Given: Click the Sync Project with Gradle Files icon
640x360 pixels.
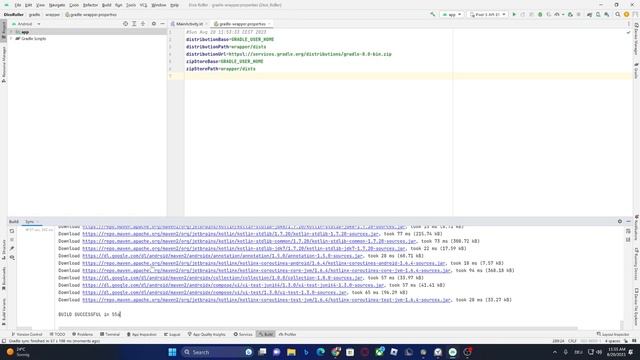Looking at the screenshot, I should [x=589, y=15].
